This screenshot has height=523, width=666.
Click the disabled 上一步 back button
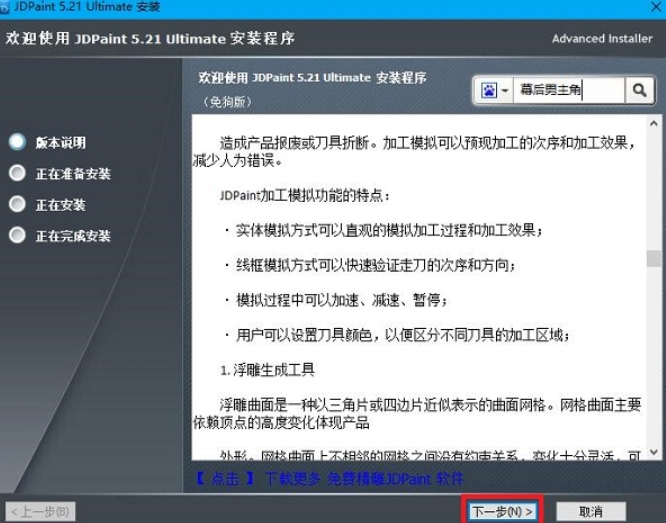tap(40, 512)
